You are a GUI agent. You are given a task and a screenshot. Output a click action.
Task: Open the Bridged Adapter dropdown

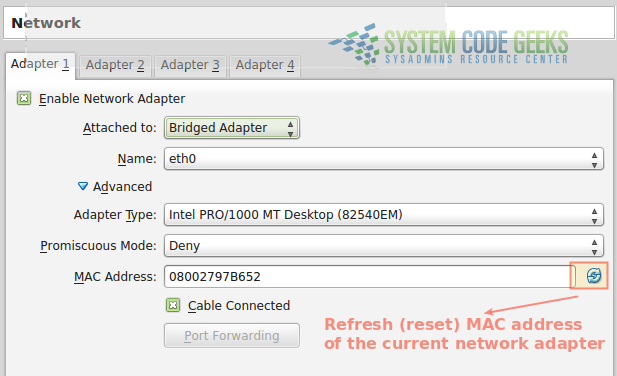click(232, 128)
